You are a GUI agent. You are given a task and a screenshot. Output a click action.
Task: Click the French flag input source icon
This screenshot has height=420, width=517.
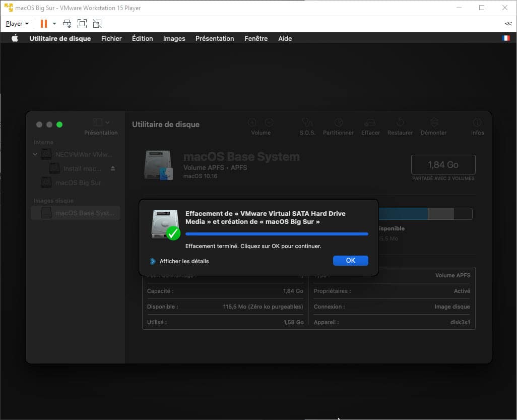point(506,38)
